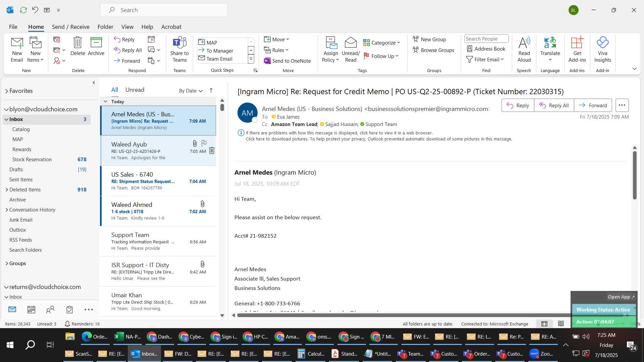Collapse the ribbon chevron
The width and height of the screenshot is (644, 362).
tap(634, 69)
